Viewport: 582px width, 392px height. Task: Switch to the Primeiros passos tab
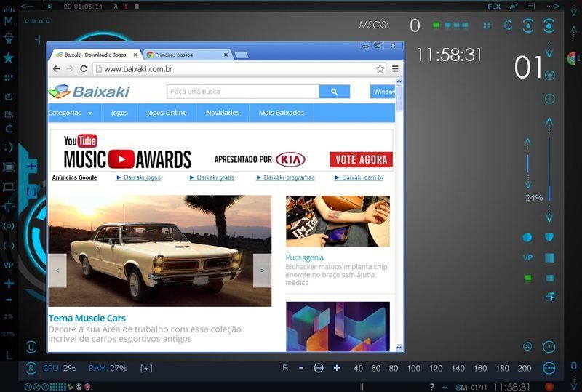[x=187, y=55]
